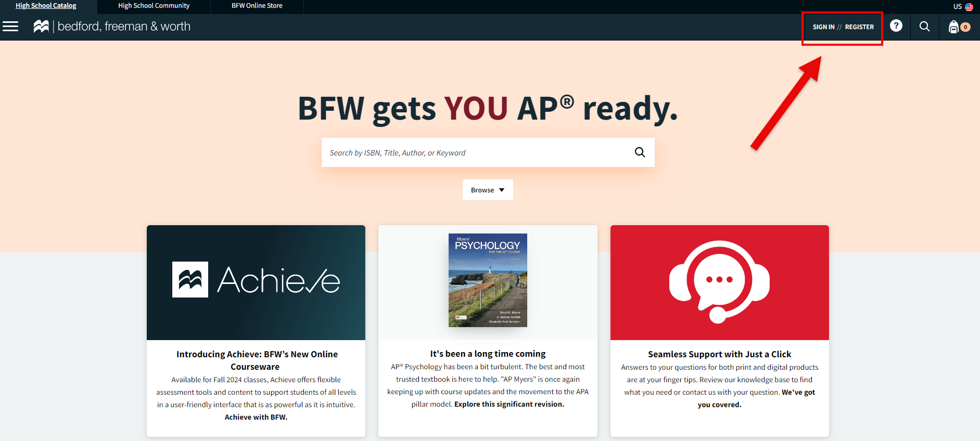
Task: Click the header search magnifier icon
Action: tap(924, 27)
